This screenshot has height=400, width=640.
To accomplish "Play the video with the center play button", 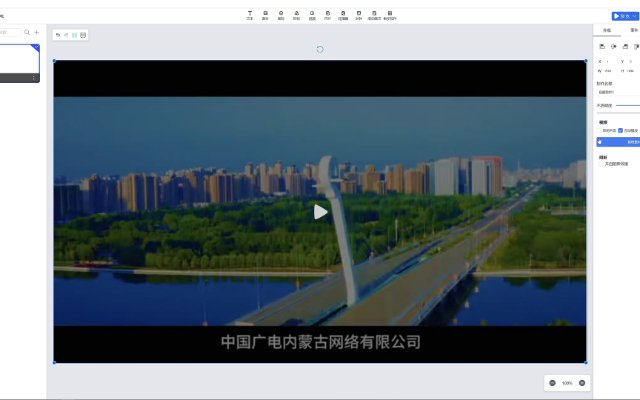I will pos(320,212).
